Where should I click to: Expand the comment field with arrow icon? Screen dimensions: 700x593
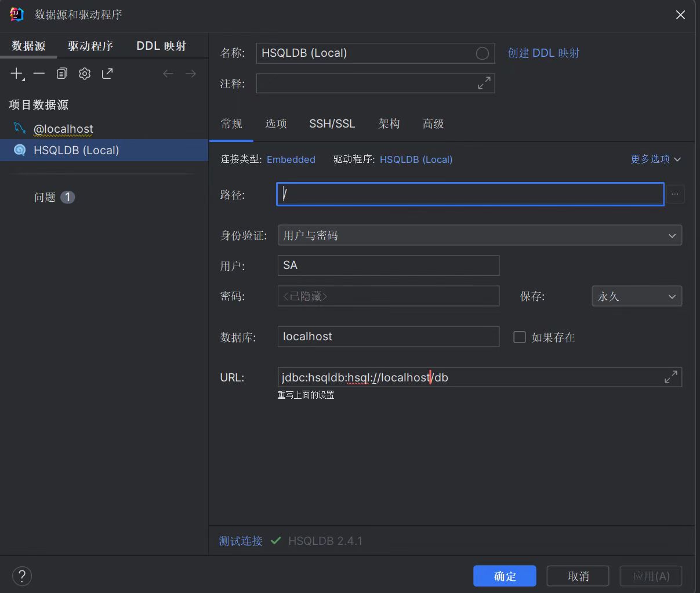point(484,83)
